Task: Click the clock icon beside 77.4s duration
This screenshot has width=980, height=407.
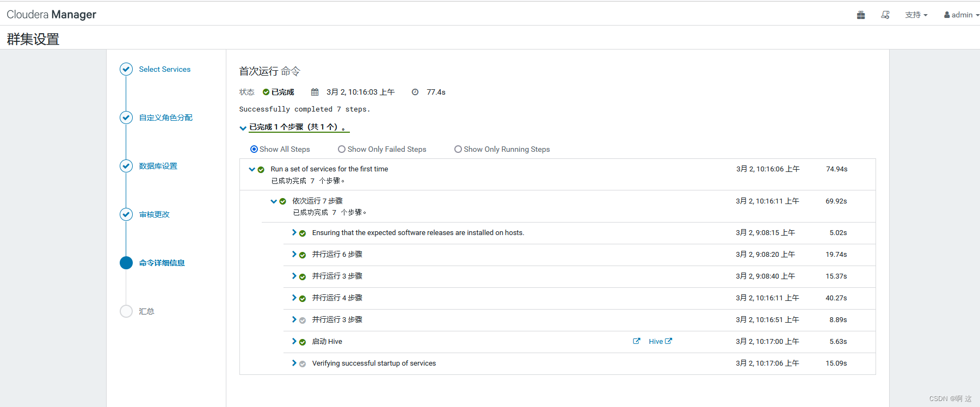Action: (x=415, y=92)
